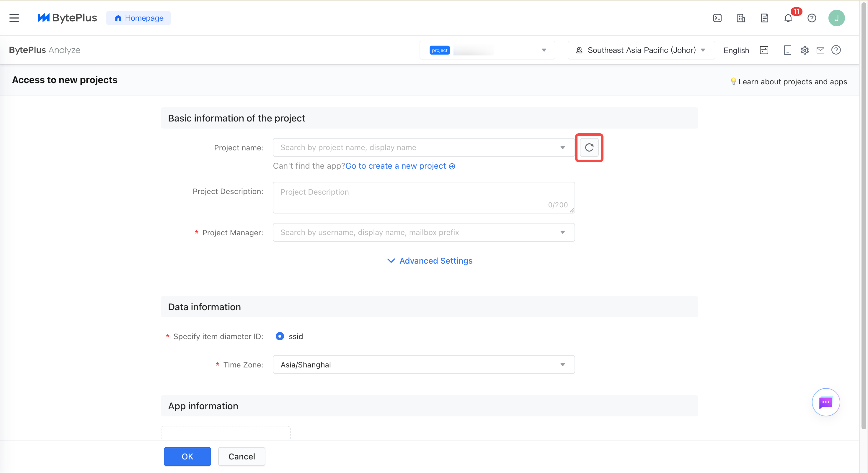
Task: Click into the Project Description field
Action: pos(424,198)
